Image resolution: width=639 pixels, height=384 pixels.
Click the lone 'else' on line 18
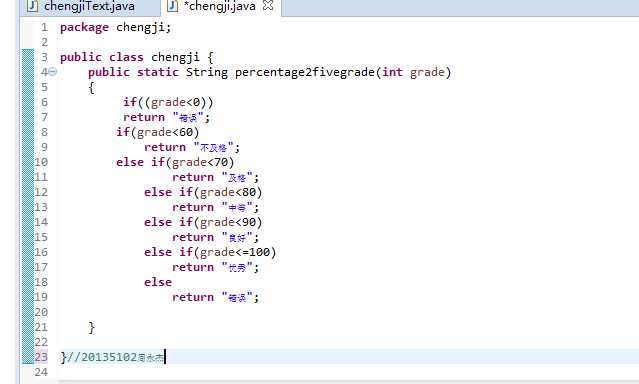[158, 282]
